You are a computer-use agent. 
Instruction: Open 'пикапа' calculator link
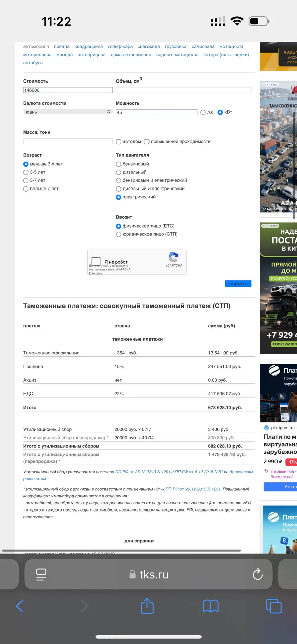(62, 46)
